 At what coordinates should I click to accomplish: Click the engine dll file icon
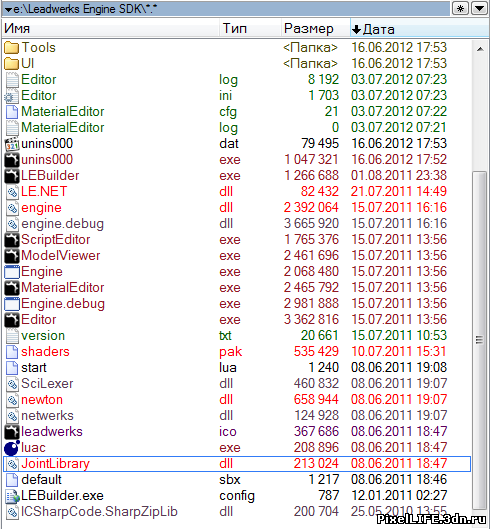point(12,208)
